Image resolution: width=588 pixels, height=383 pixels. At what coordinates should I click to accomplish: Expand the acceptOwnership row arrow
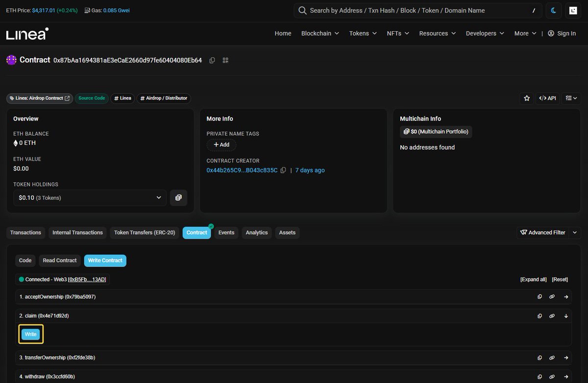tap(566, 297)
